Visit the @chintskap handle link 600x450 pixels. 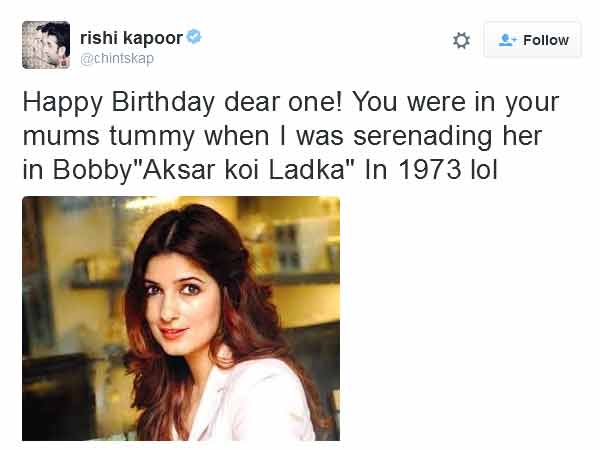(116, 58)
